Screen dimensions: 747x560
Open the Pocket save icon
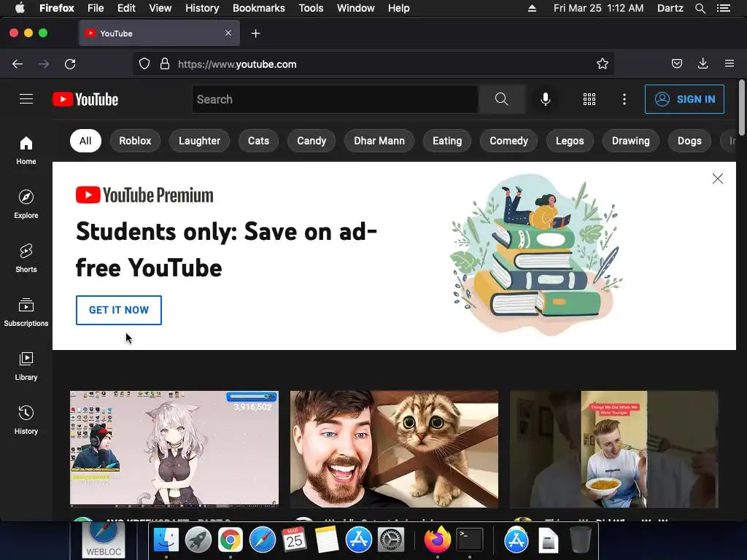[x=676, y=64]
